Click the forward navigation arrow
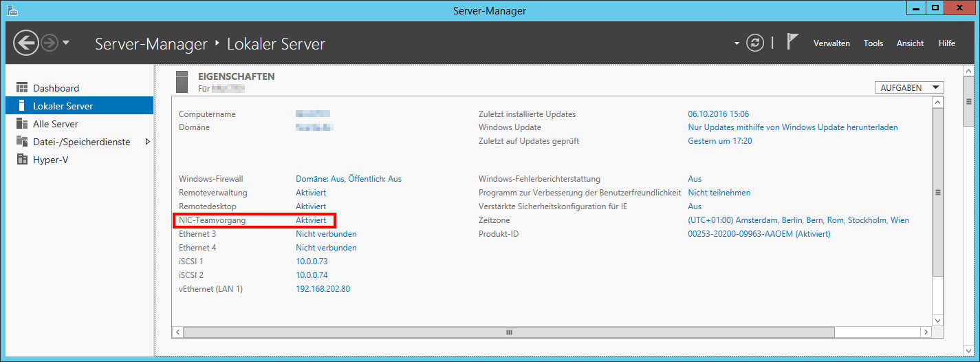 (50, 43)
